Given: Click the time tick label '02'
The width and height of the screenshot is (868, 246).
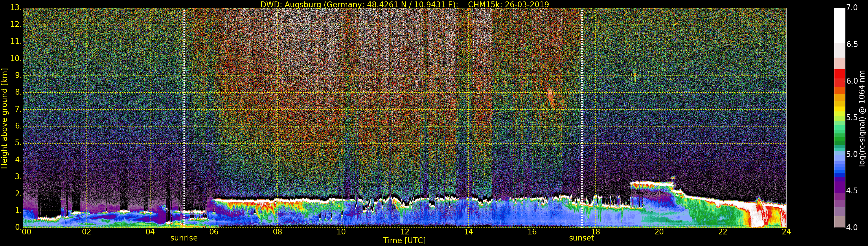Looking at the screenshot, I should pyautogui.click(x=87, y=232).
